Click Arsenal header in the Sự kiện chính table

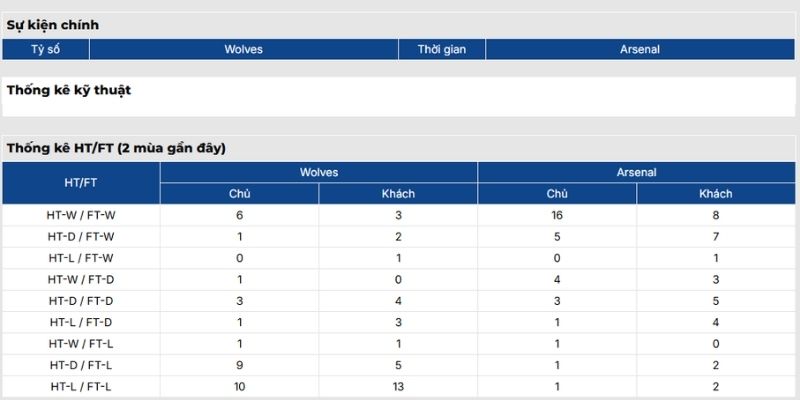[x=641, y=49]
